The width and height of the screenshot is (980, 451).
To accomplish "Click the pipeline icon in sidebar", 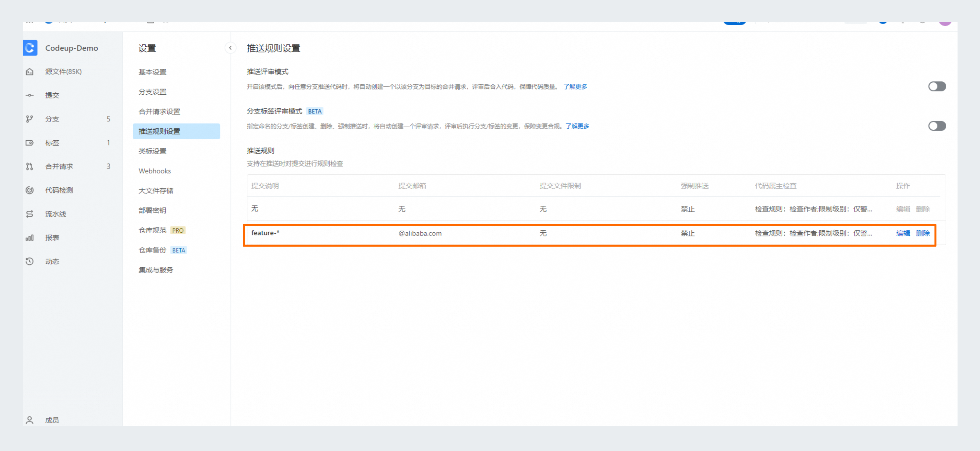I will tap(30, 214).
